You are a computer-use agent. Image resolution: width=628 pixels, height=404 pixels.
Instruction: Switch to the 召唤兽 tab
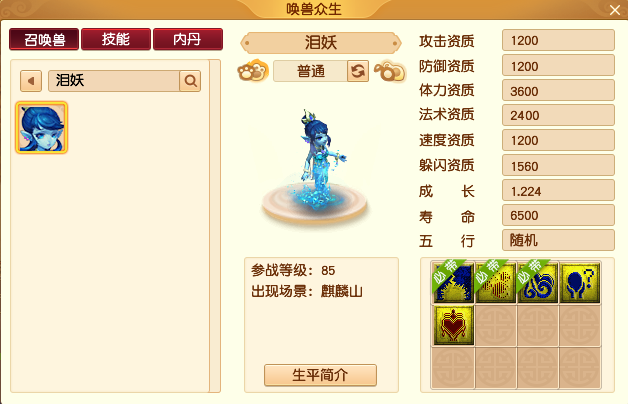click(44, 39)
